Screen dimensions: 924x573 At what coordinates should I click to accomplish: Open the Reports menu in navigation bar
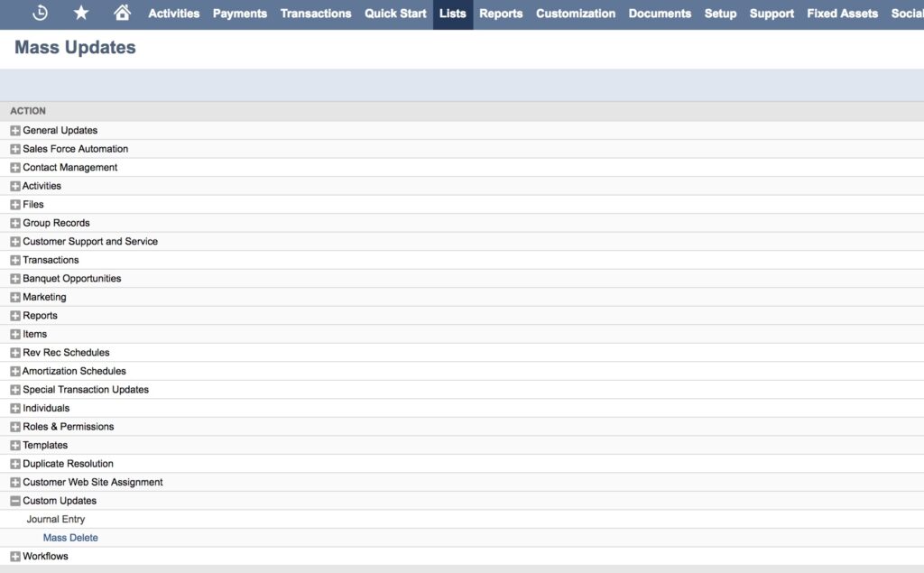(x=501, y=14)
